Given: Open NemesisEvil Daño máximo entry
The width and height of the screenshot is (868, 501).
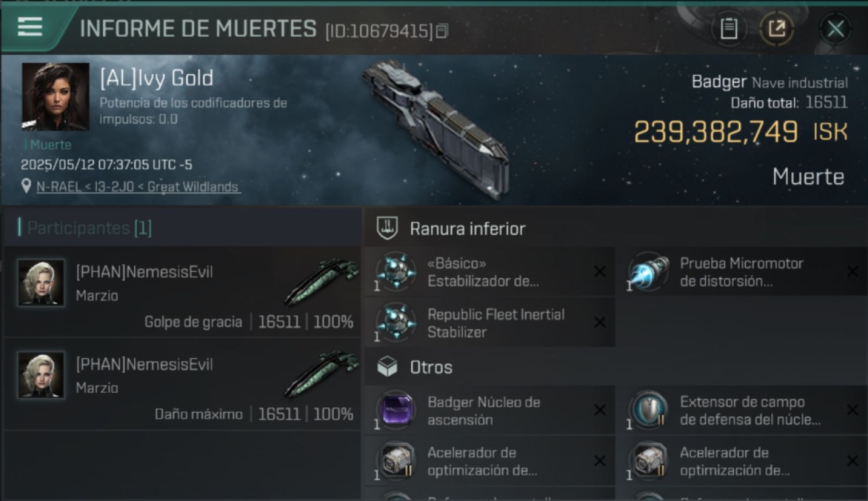Looking at the screenshot, I should (182, 383).
